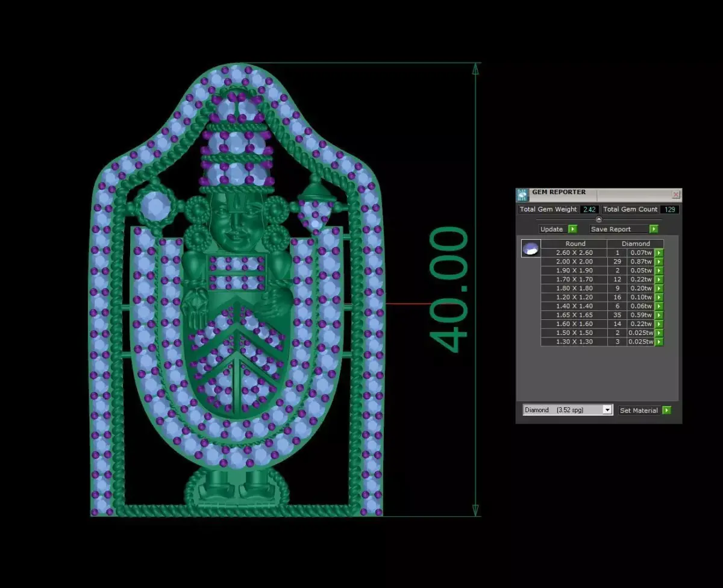Click the 0.05tw weight cell
723x588 pixels.
[x=641, y=271]
